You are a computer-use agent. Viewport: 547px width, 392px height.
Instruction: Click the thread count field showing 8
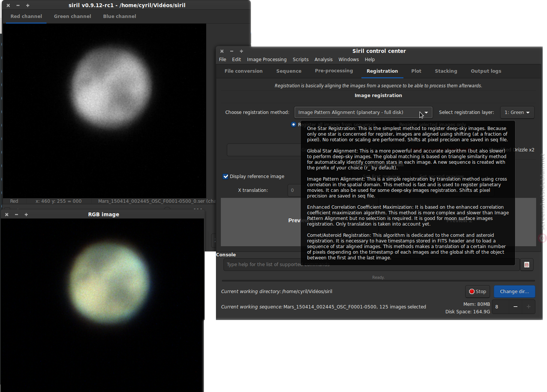click(501, 307)
